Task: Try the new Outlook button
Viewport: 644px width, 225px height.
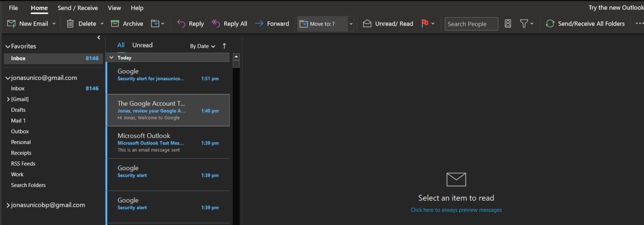Action: [615, 8]
